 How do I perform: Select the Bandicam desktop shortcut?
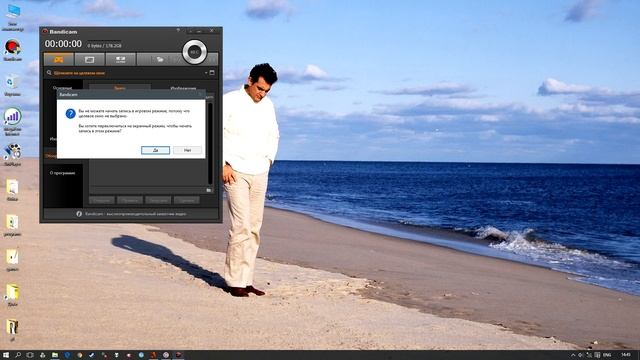point(13,50)
